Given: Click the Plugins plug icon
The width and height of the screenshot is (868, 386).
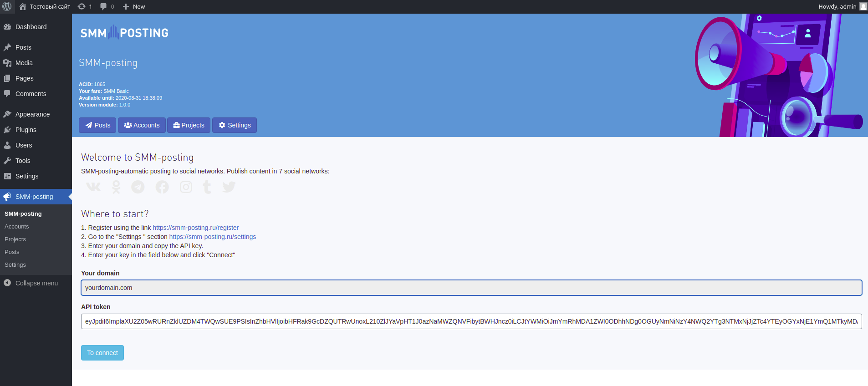Looking at the screenshot, I should tap(7, 130).
